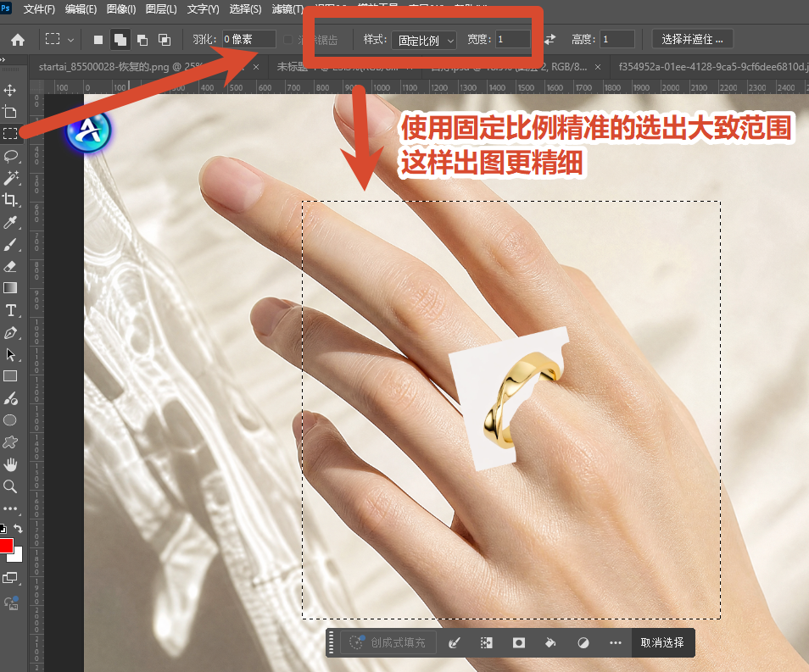Select the Lasso tool

pos(10,156)
